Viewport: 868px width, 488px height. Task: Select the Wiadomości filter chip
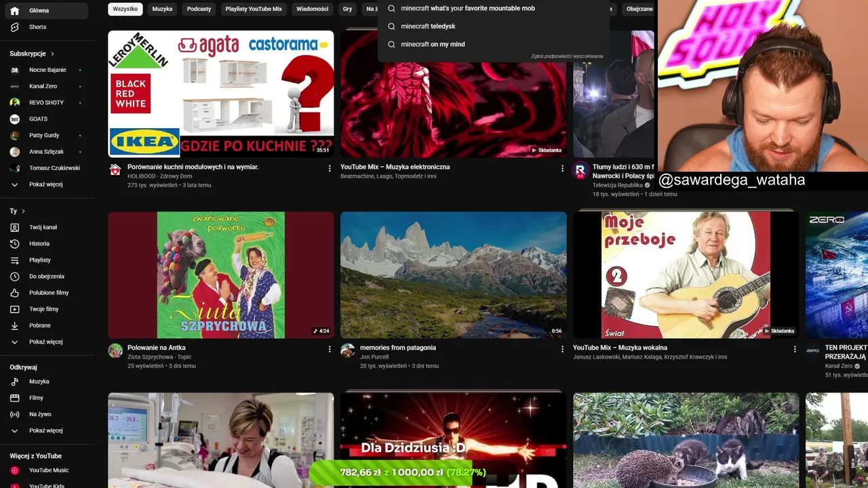coord(312,9)
